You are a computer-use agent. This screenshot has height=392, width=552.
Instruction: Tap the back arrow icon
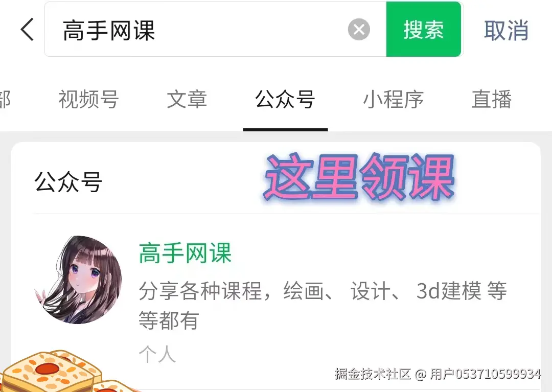click(x=28, y=30)
